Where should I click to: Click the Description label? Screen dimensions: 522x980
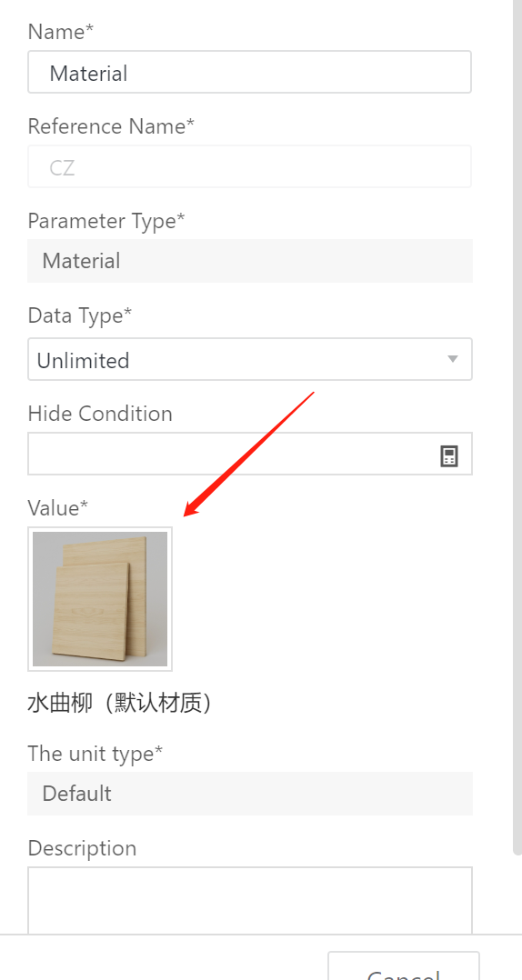[82, 849]
